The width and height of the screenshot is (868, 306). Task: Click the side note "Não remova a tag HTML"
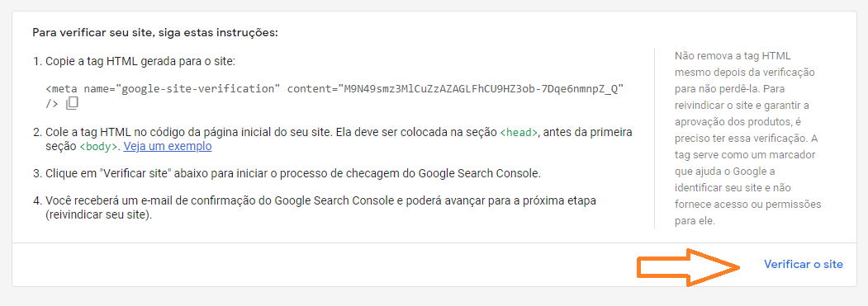733,56
